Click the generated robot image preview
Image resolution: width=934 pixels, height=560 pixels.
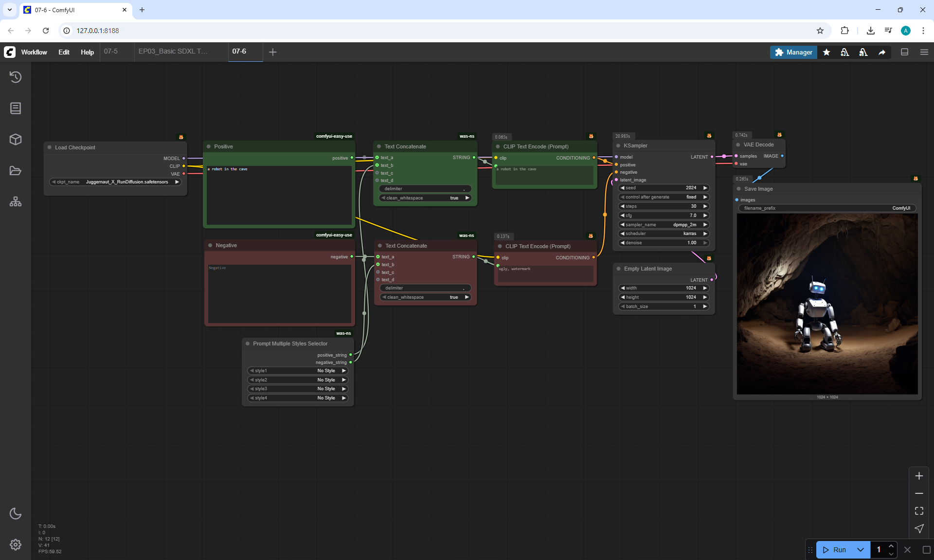827,304
